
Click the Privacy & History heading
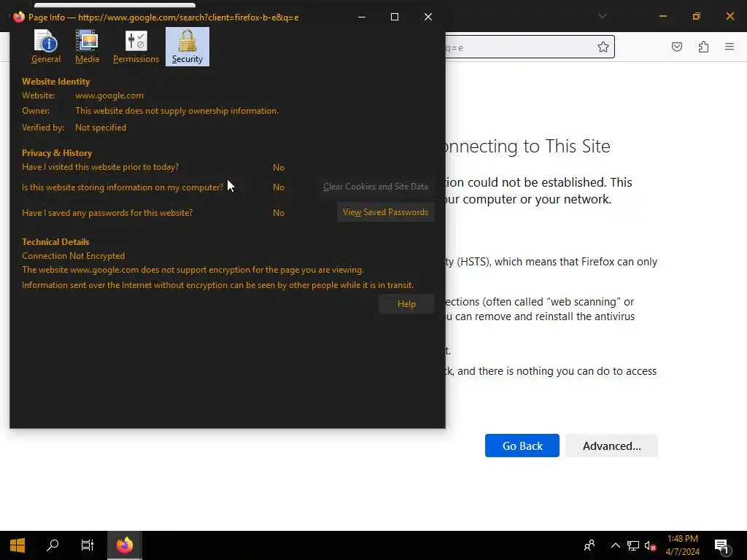click(x=57, y=153)
